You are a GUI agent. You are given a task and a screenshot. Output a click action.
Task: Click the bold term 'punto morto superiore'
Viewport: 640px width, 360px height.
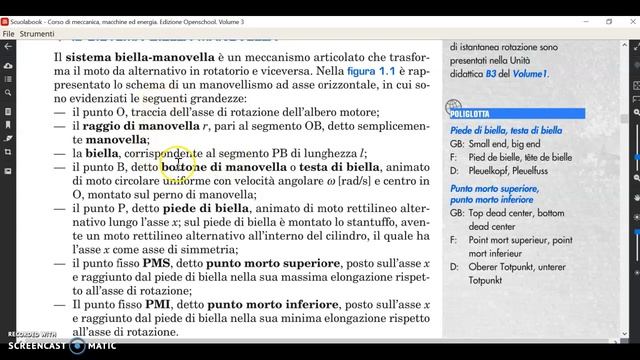pos(273,263)
